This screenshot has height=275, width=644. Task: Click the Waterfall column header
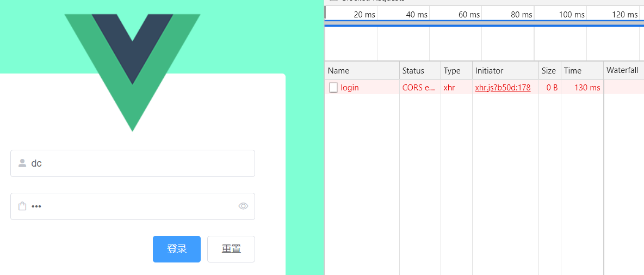tap(624, 71)
